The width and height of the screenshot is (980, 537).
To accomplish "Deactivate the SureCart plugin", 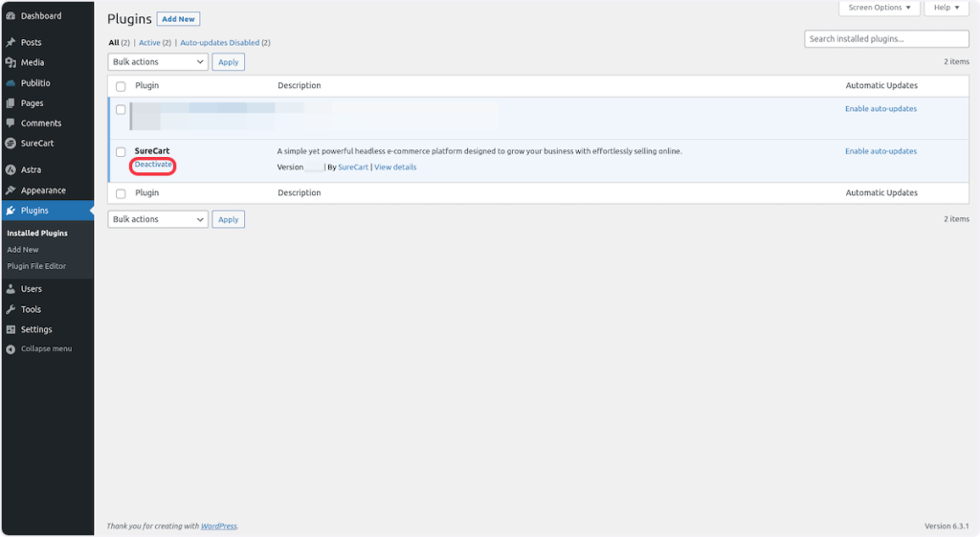I will (x=153, y=165).
